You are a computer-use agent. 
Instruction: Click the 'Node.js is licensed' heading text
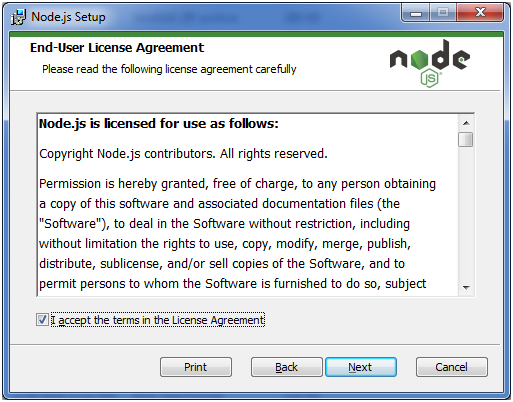159,124
